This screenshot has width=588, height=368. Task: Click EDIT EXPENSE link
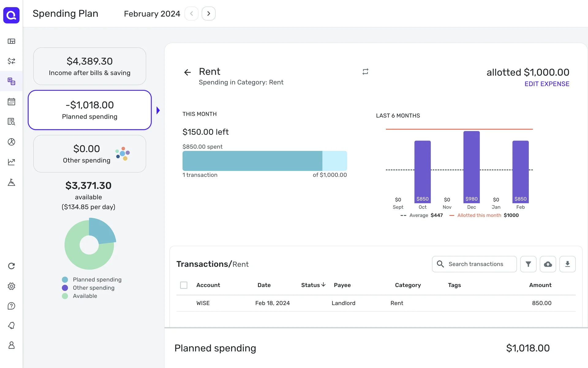[547, 84]
